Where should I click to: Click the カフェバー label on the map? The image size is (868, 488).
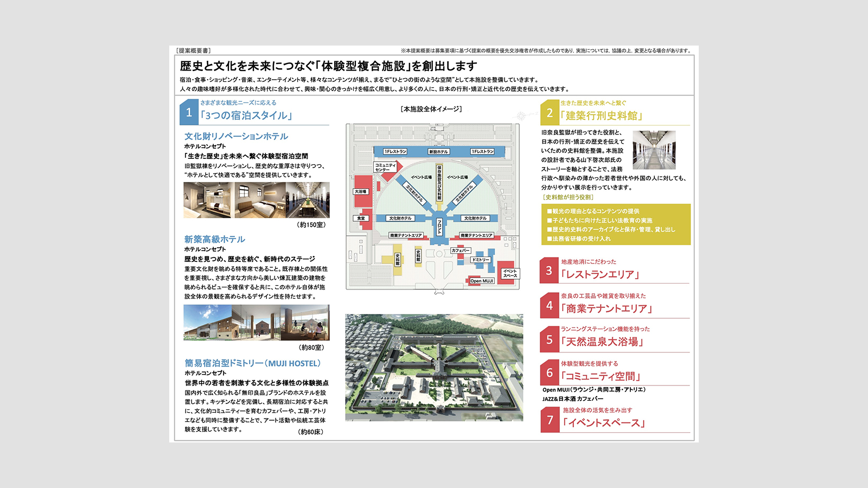pos(461,251)
